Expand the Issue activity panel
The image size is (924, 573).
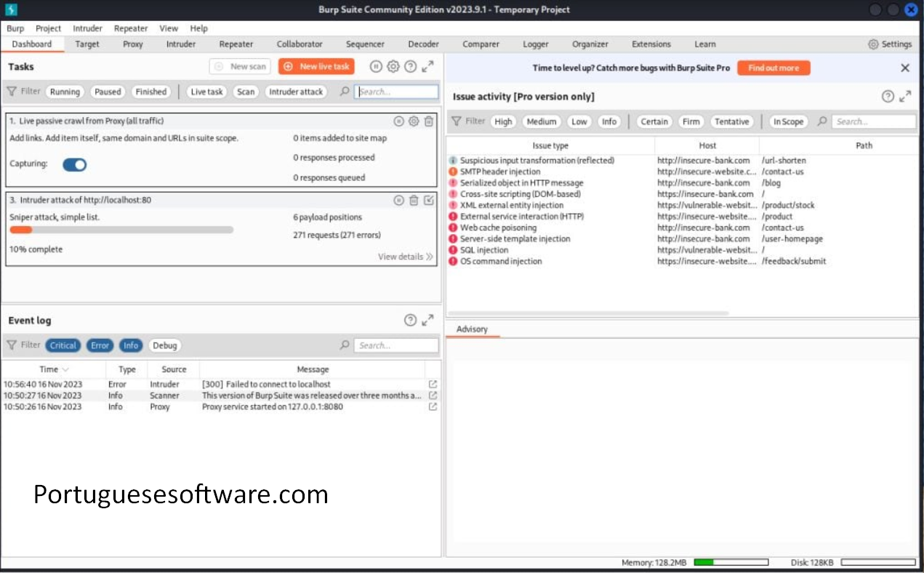pyautogui.click(x=905, y=96)
